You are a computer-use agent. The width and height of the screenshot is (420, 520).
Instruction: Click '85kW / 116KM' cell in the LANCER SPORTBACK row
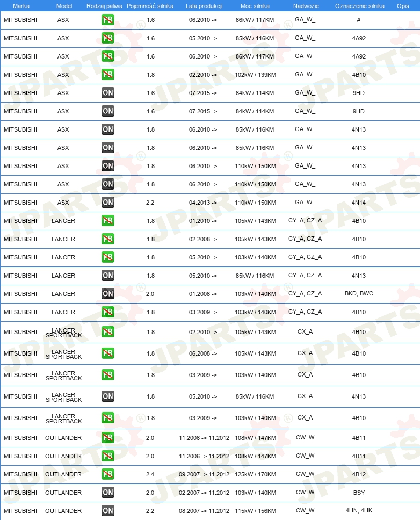click(255, 396)
